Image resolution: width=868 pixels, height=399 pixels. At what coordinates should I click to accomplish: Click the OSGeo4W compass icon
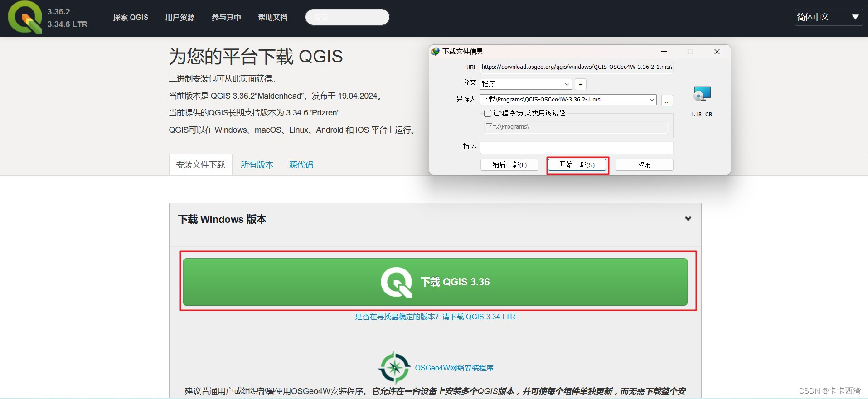click(x=394, y=367)
